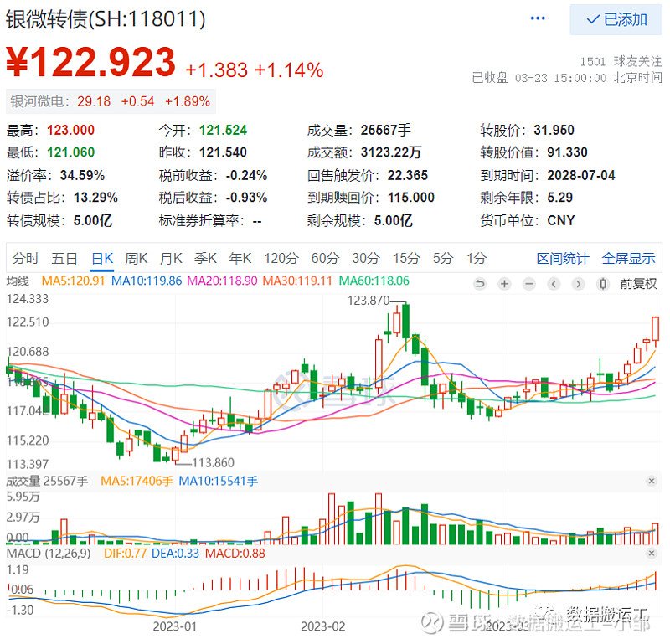
Task: Open the three-dot more options menu
Action: point(538,18)
